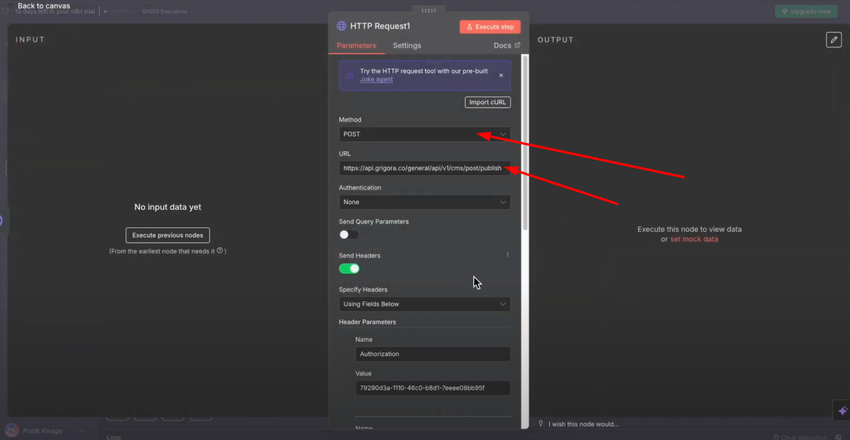
Task: Open Specify Headers dropdown
Action: pos(424,304)
